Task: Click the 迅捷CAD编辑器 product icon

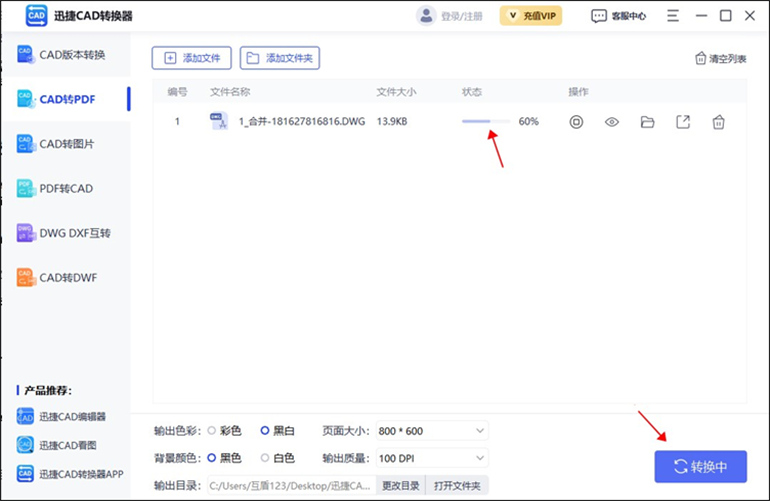Action: tap(26, 417)
